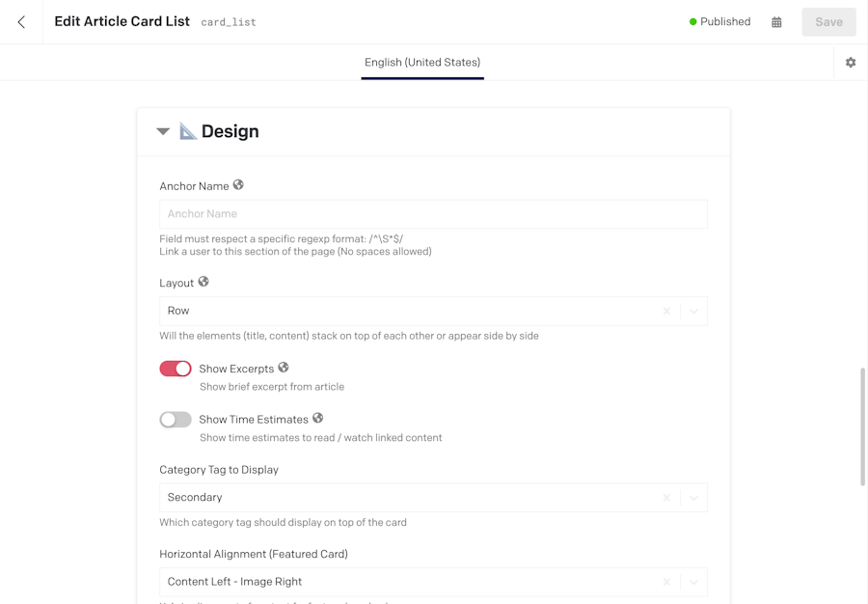Open the Layout dropdown arrow
The image size is (868, 604).
click(x=693, y=311)
